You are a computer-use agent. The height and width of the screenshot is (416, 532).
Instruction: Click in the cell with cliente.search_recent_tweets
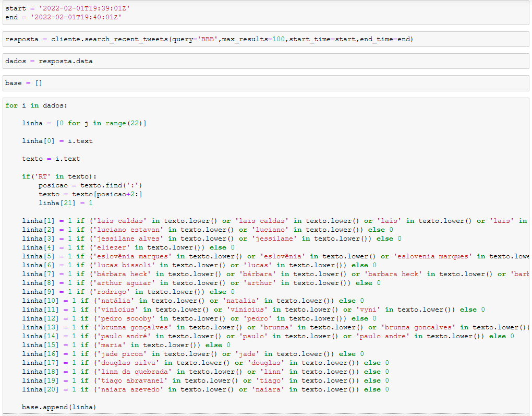(265, 39)
